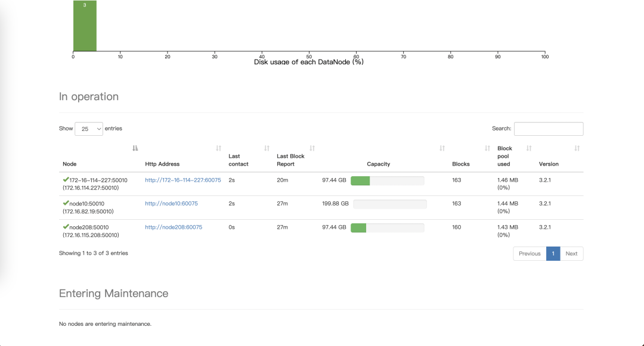Go to the Next page
644x346 pixels.
point(571,254)
